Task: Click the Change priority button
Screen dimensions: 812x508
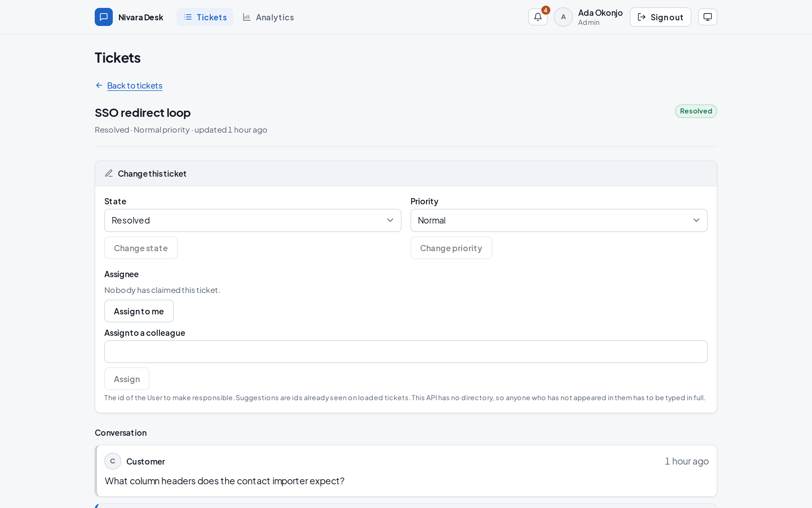Action: [451, 248]
